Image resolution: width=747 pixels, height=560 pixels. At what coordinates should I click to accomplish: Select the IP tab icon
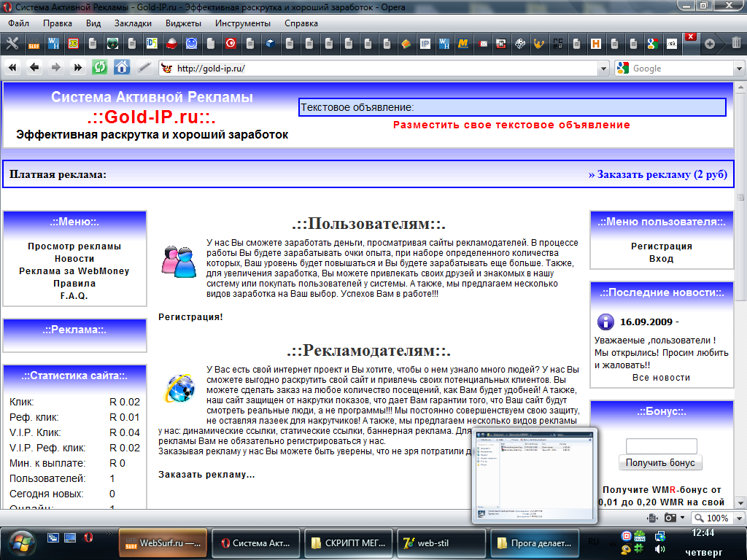click(x=425, y=44)
